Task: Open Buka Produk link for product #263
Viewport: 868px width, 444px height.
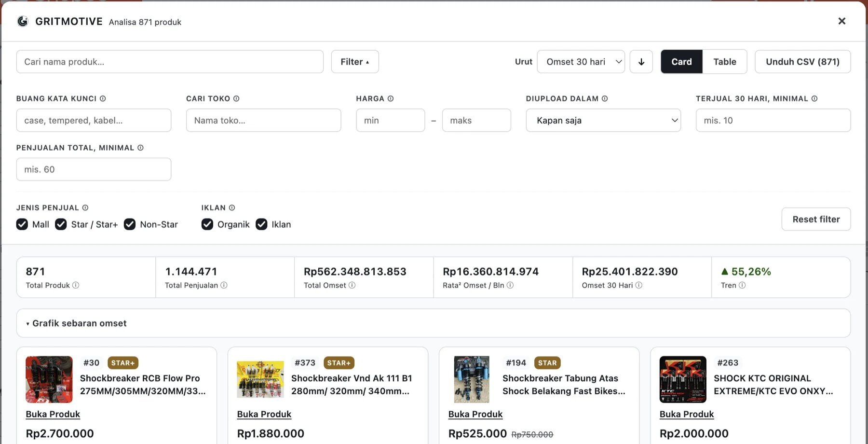Action: 687,414
